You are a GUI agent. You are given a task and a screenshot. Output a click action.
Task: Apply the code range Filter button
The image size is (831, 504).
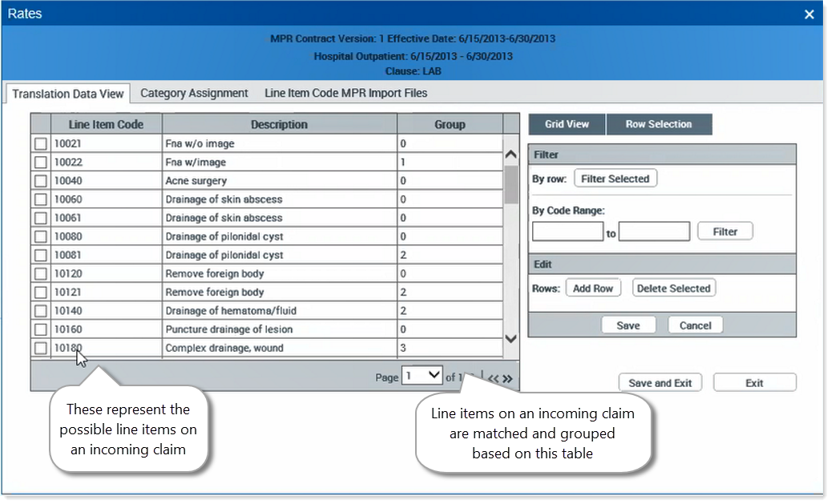(725, 232)
